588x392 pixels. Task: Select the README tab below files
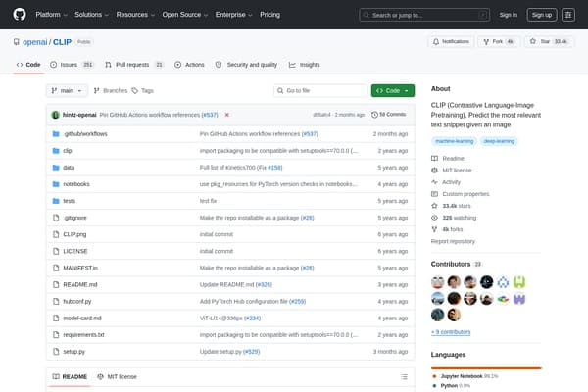(x=71, y=376)
